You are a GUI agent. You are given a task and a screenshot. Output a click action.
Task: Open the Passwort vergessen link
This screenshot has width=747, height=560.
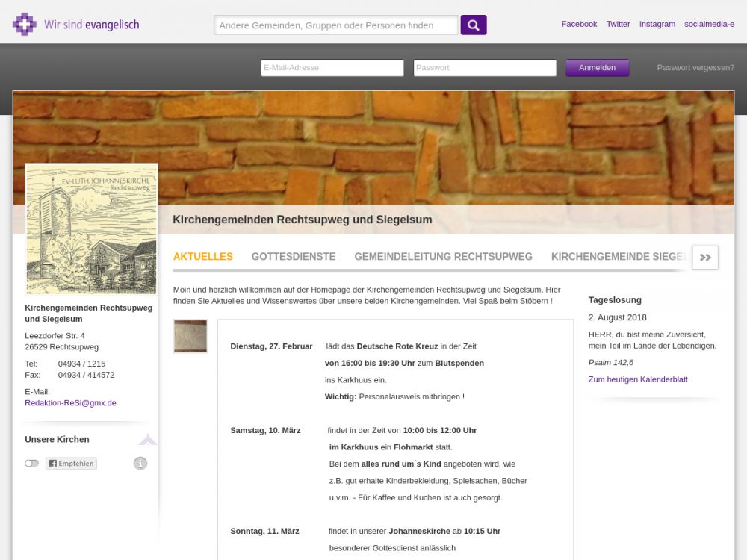[695, 68]
